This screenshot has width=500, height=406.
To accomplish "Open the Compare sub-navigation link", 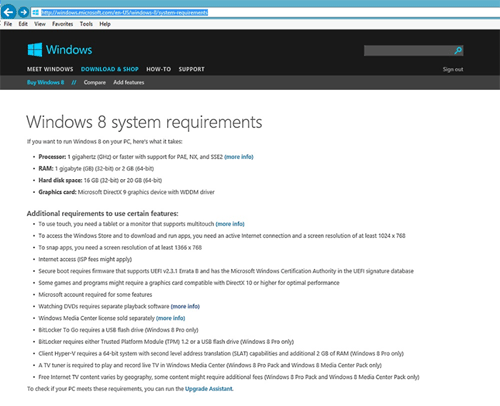I will tap(95, 82).
